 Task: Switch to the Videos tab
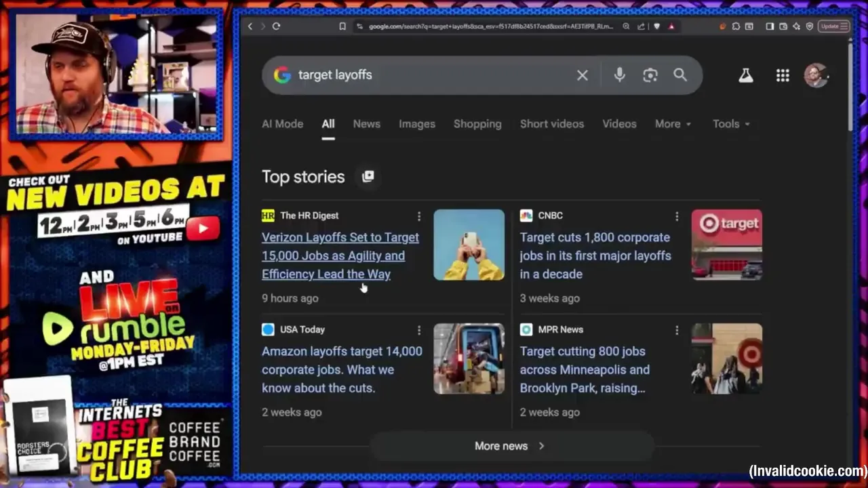619,124
